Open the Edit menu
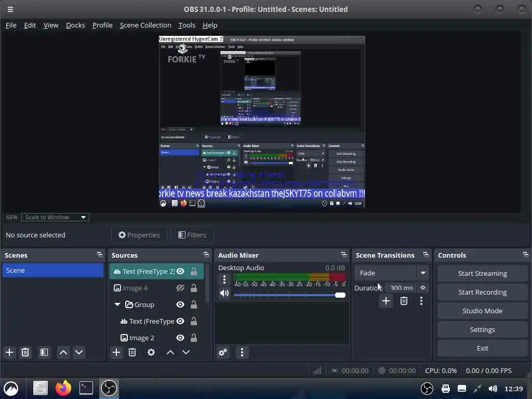The width and height of the screenshot is (532, 399). [x=30, y=25]
